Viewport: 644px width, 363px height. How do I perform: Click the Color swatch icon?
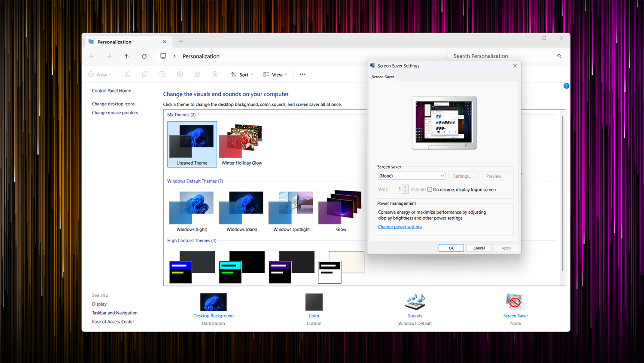point(314,302)
